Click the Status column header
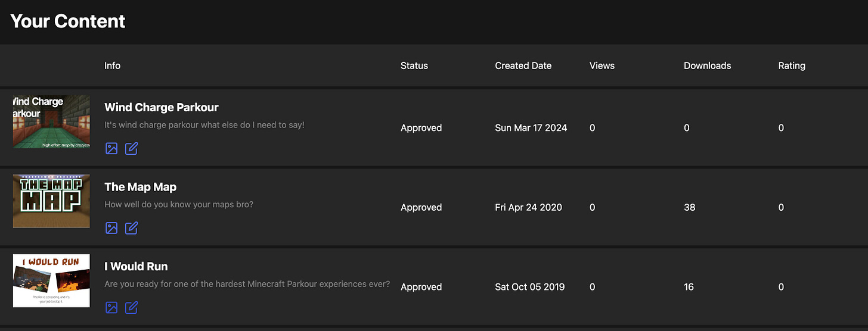The image size is (868, 331). click(414, 65)
